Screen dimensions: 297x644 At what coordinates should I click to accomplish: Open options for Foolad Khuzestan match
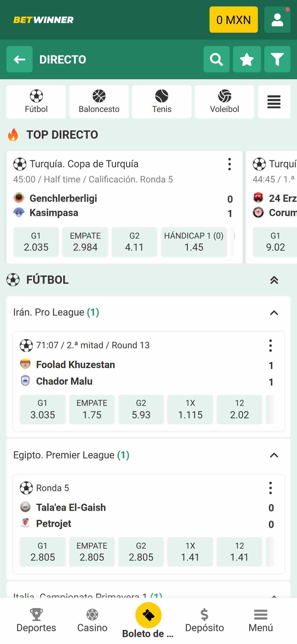click(x=270, y=346)
